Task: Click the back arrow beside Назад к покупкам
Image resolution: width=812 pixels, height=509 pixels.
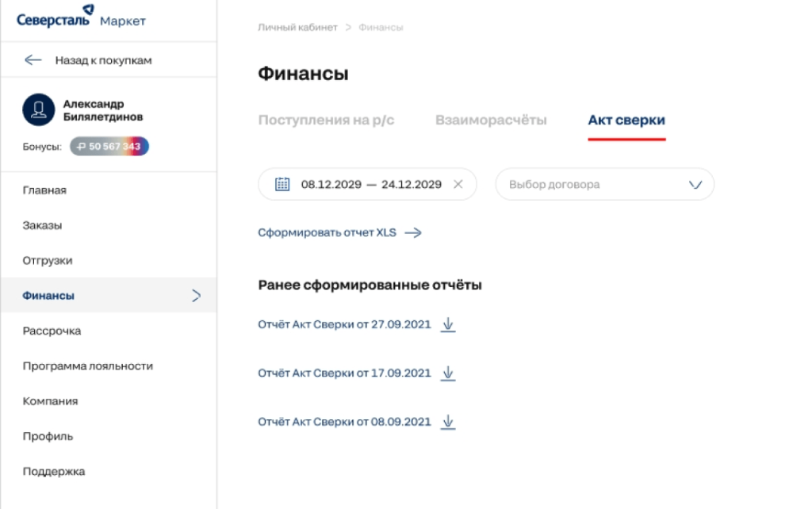Action: (33, 60)
